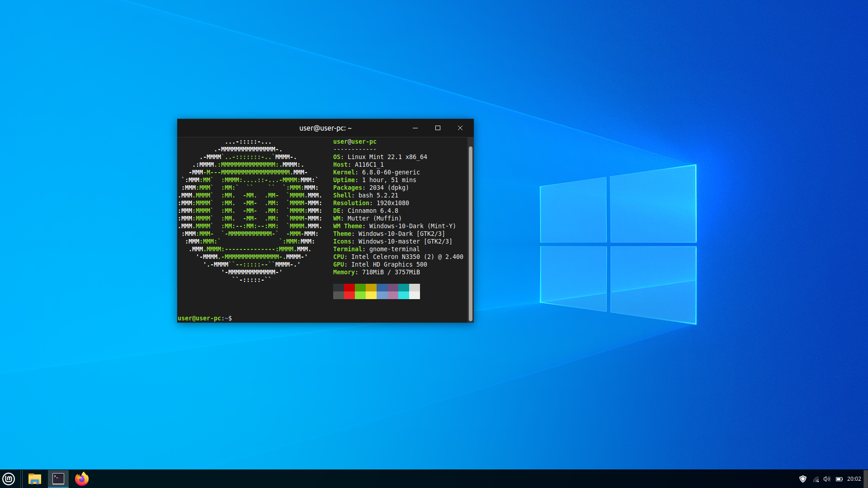Maximize the terminal window

click(x=438, y=128)
